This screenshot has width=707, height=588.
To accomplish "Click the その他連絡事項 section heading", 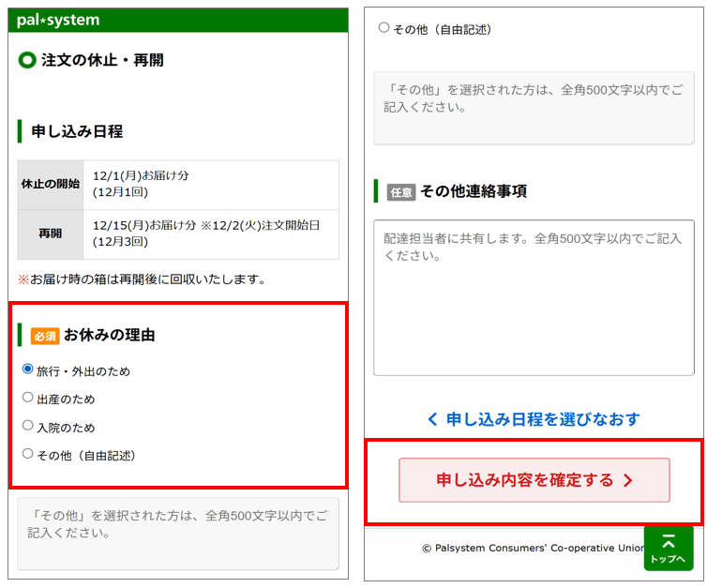I will (x=473, y=191).
